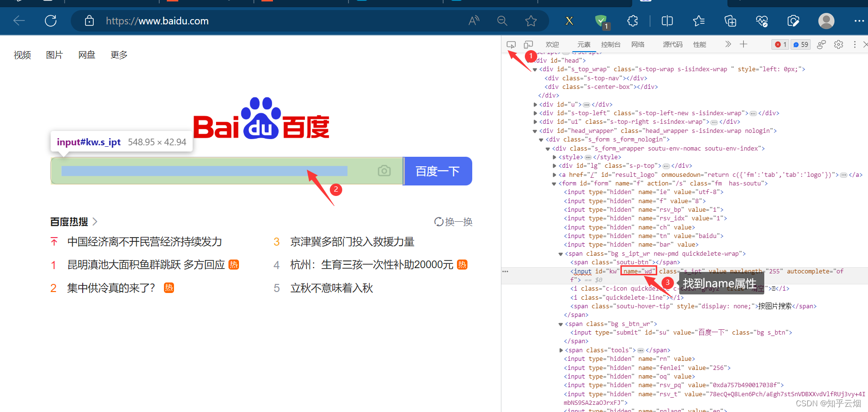The width and height of the screenshot is (868, 412).
Task: Open the 视频 navigation link
Action: 22,55
